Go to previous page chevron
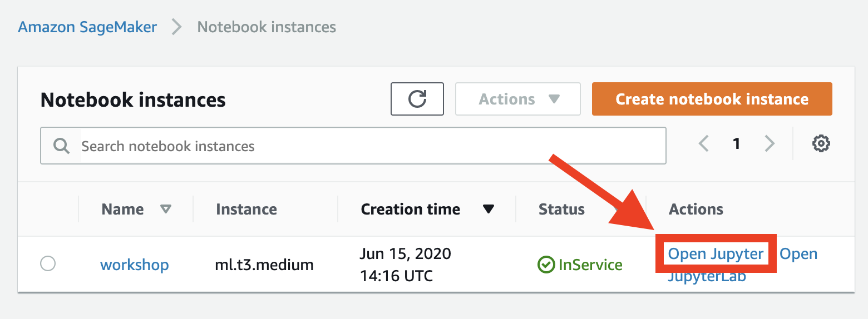 [704, 144]
